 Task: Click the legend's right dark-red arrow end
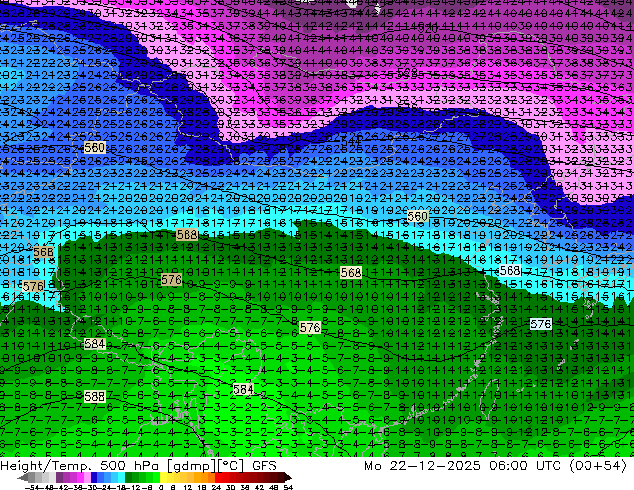click(288, 478)
